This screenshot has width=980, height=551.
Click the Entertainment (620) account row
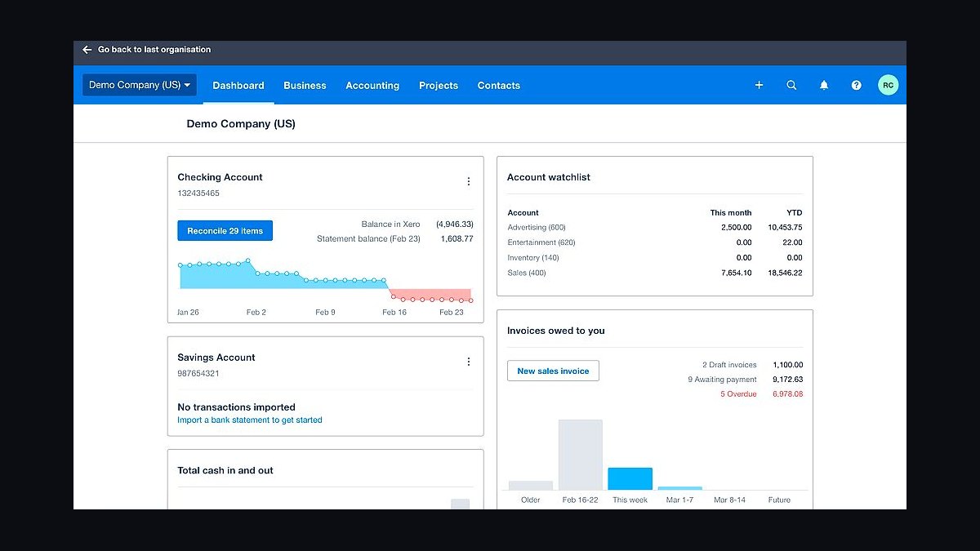(x=655, y=242)
